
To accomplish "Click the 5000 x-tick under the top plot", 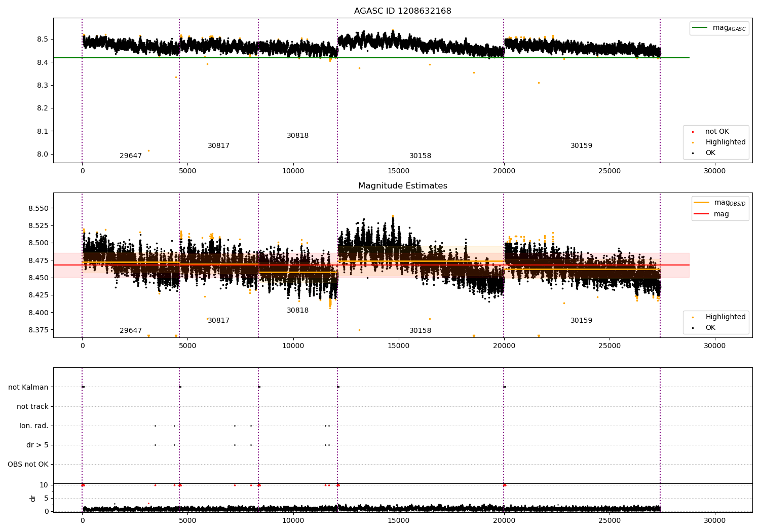I will click(187, 171).
